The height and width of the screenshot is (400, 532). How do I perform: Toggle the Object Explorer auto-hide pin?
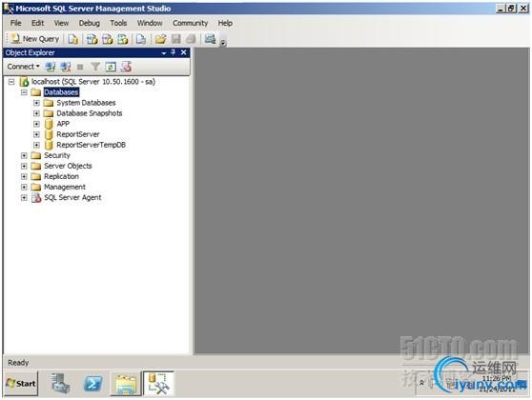pyautogui.click(x=173, y=52)
